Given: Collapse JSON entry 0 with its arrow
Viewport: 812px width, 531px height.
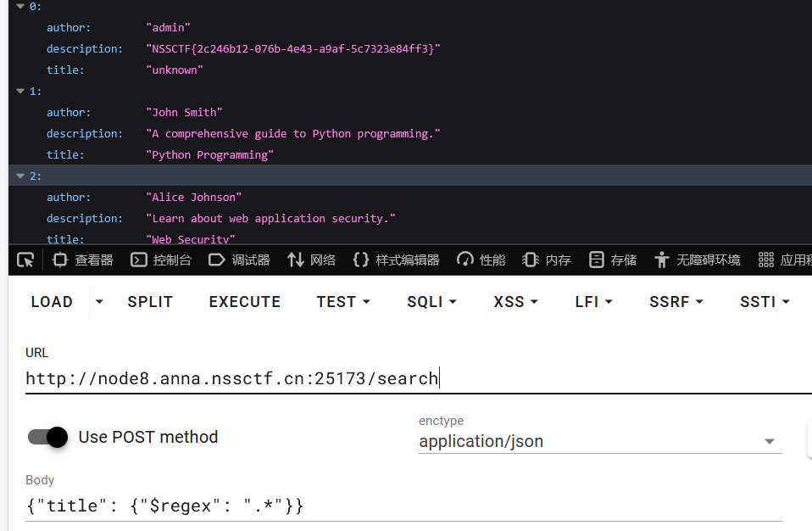Looking at the screenshot, I should coord(20,6).
